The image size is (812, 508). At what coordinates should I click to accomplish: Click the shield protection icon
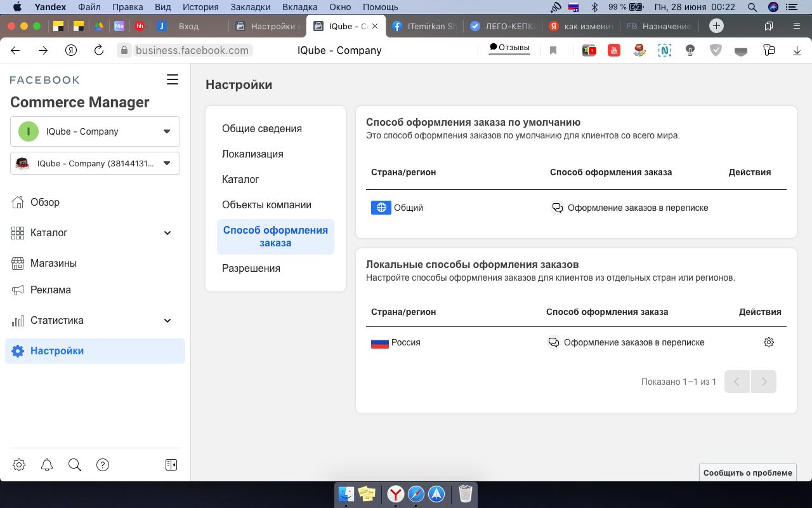point(716,50)
